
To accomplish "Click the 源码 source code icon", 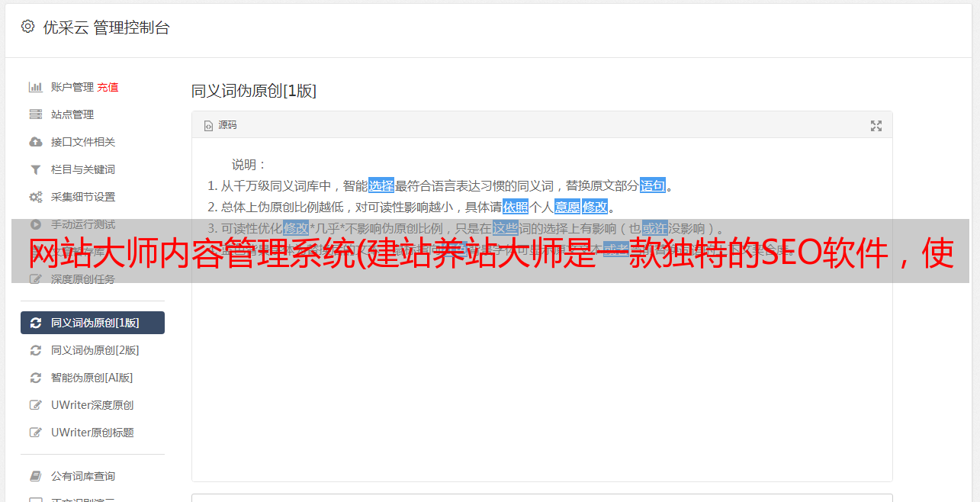I will (208, 126).
